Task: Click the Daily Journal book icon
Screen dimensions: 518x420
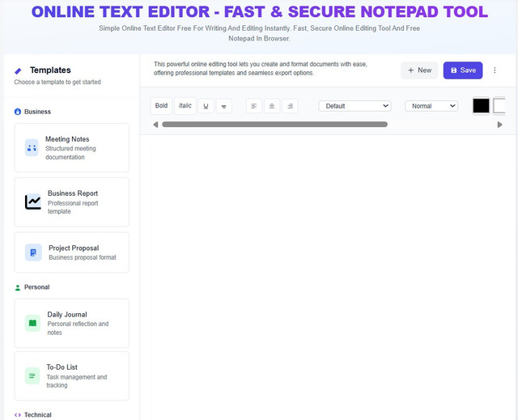Action: (32, 323)
